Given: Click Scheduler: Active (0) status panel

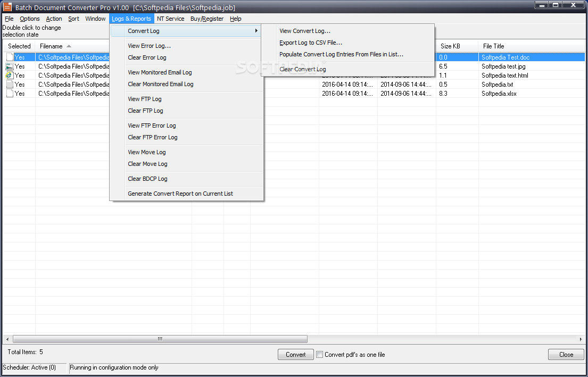Looking at the screenshot, I should point(34,367).
